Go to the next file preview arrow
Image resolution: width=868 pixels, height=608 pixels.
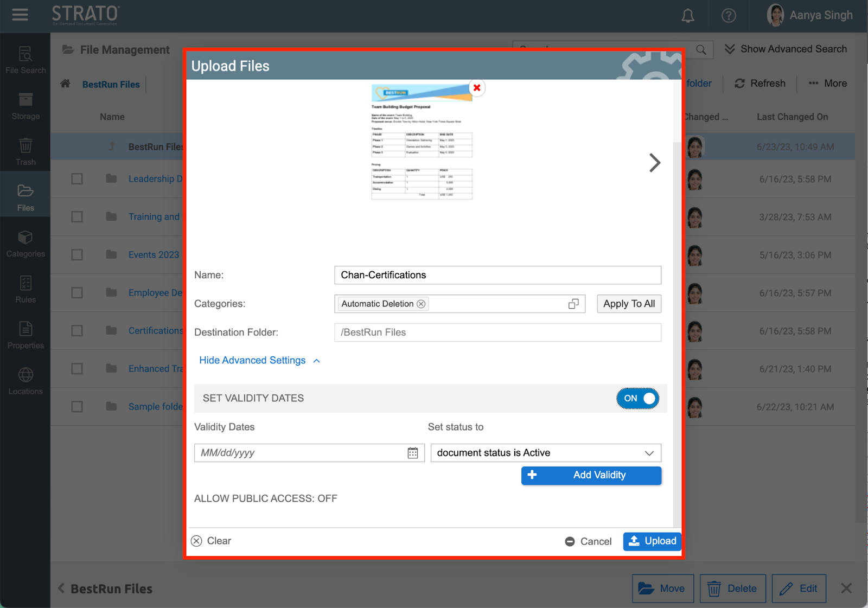(655, 163)
